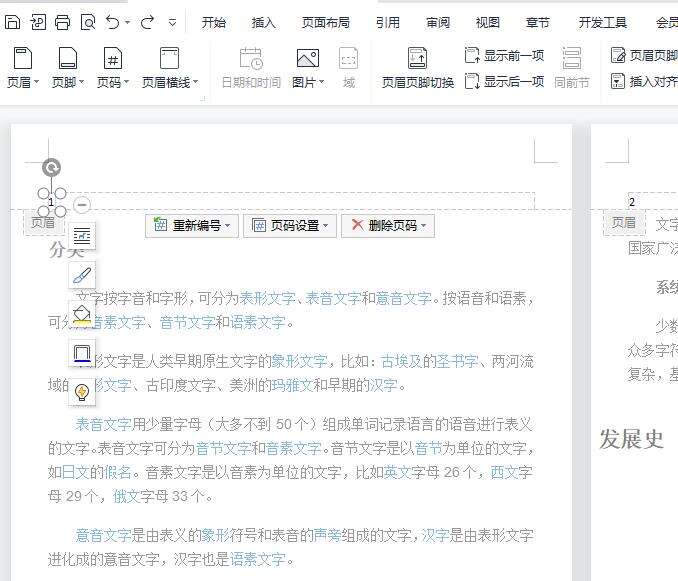Click page number 2 on second page
Viewport: 678px width, 581px height.
[x=632, y=202]
